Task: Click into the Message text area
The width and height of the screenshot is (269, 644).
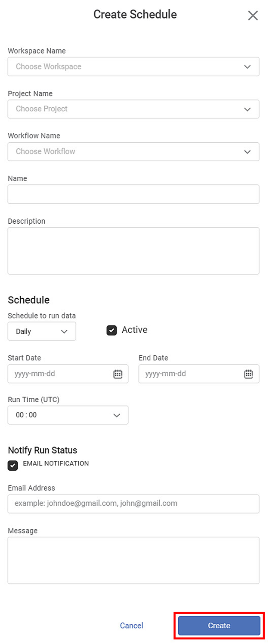Action: tap(133, 560)
